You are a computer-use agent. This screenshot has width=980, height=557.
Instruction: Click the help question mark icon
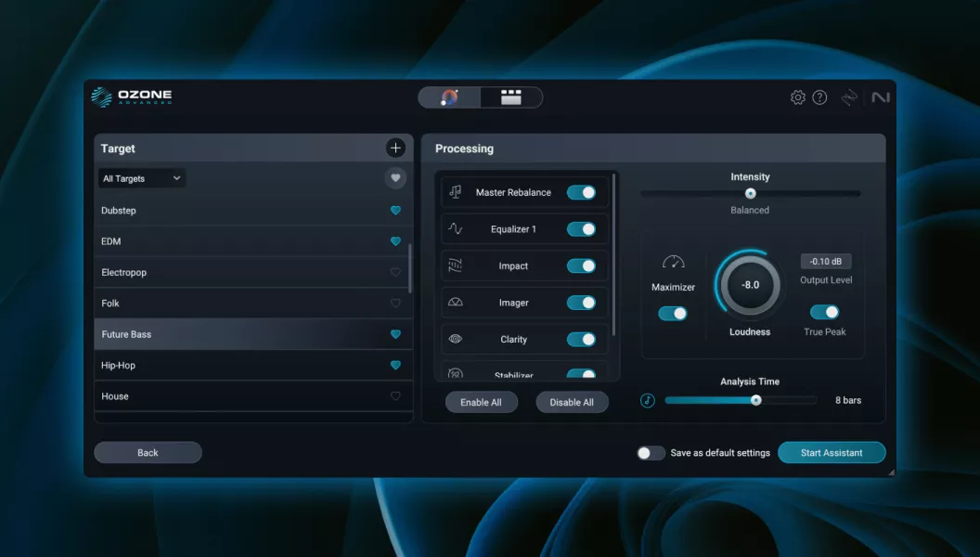point(819,97)
